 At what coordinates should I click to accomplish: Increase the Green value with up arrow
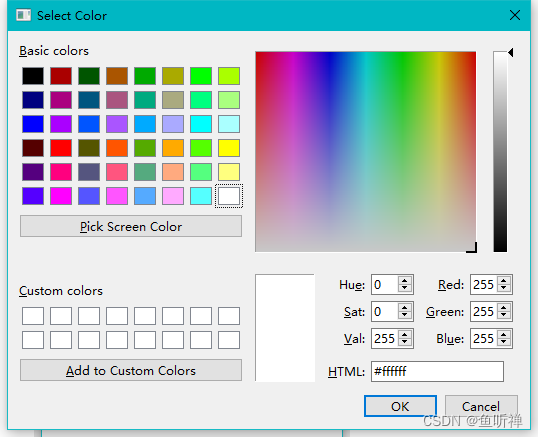point(504,307)
